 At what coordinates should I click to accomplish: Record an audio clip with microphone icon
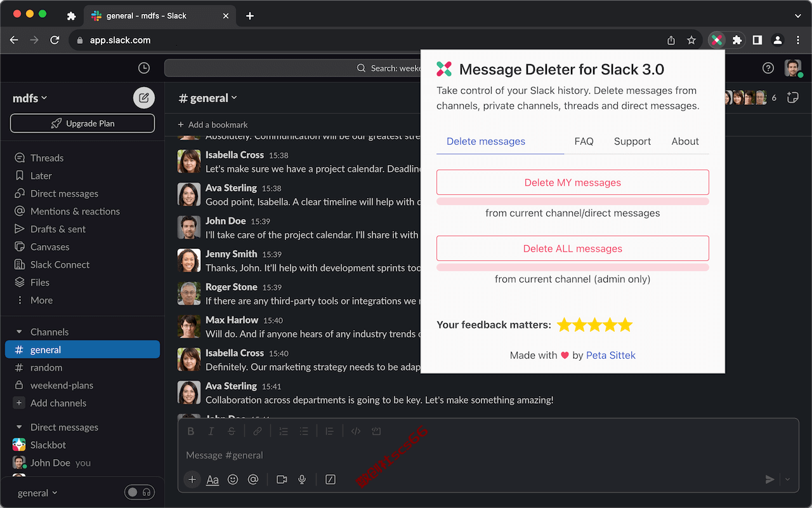(302, 479)
